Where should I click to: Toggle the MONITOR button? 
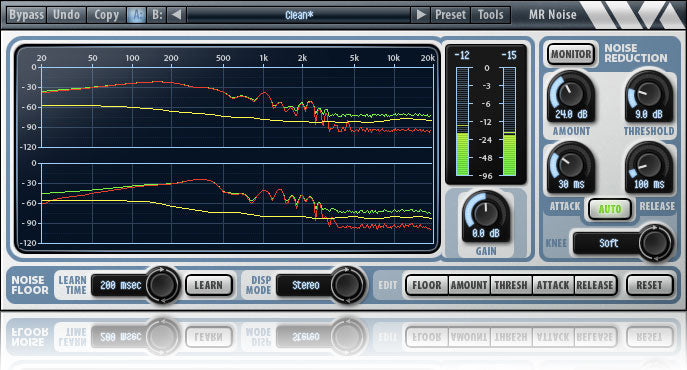click(x=571, y=54)
